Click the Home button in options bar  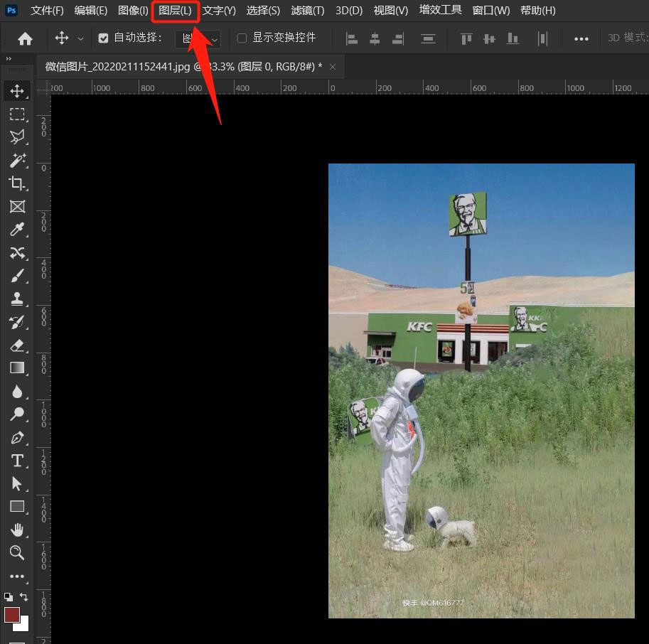[x=26, y=39]
